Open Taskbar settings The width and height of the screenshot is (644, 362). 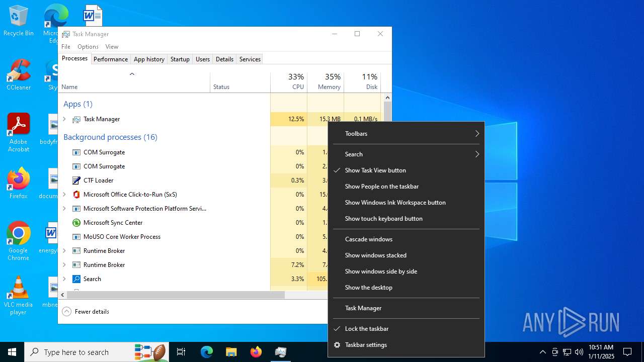point(406,345)
